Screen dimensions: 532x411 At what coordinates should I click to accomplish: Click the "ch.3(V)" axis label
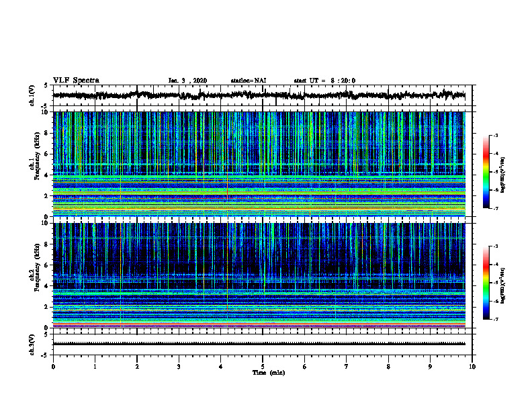click(32, 345)
